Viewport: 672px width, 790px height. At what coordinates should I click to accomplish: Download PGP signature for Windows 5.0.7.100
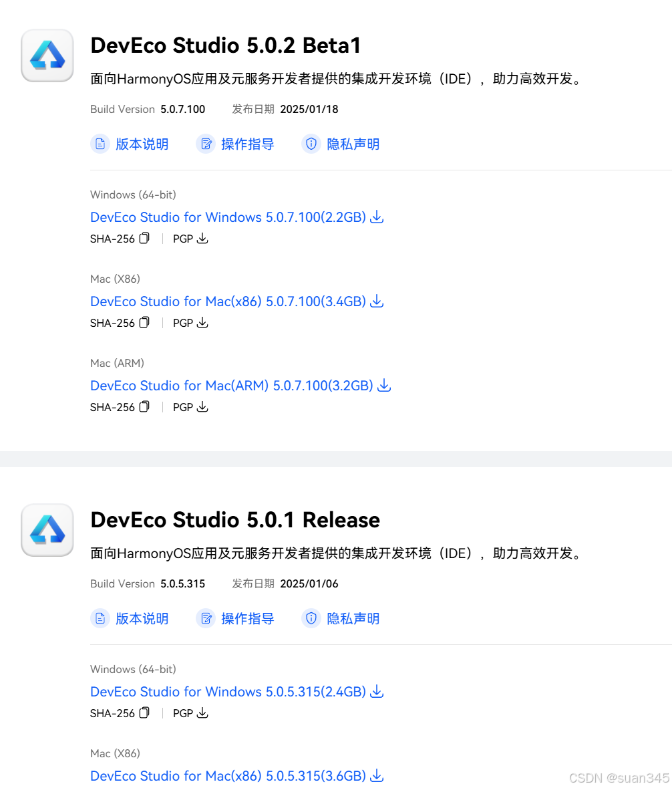point(202,238)
